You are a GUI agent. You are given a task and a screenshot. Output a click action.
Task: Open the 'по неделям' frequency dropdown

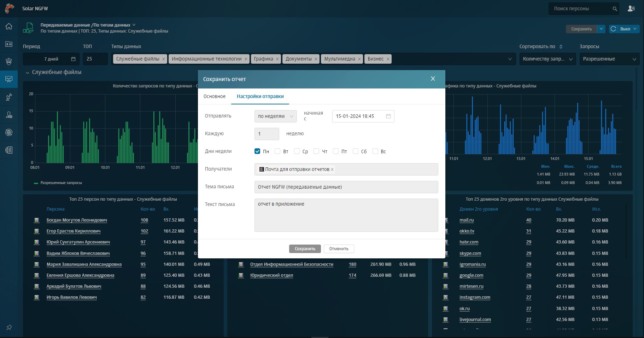(x=275, y=116)
